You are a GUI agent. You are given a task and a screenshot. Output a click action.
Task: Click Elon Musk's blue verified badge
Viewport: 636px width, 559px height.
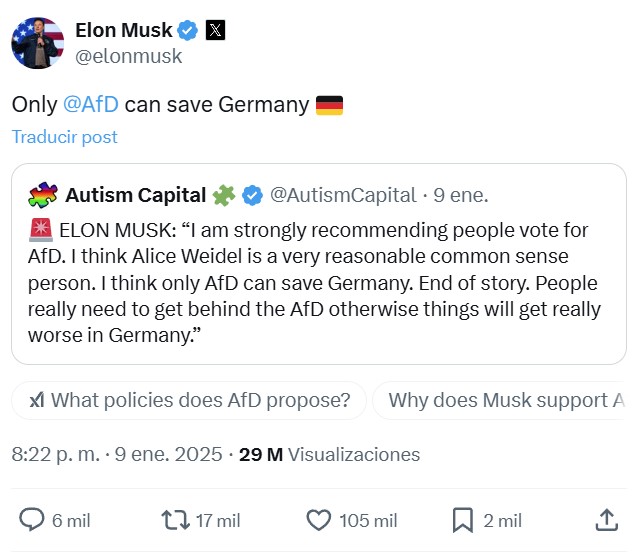click(x=189, y=30)
